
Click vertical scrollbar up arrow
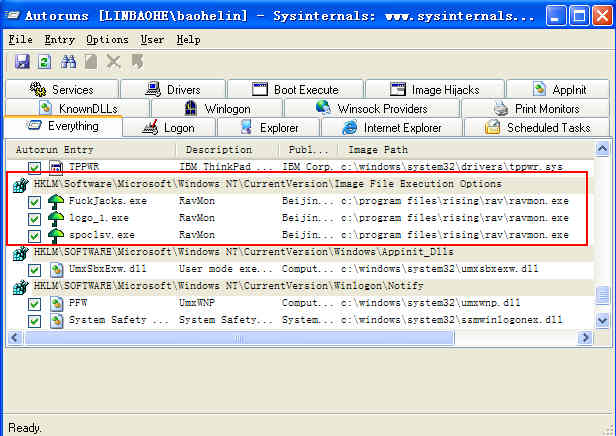[602, 149]
